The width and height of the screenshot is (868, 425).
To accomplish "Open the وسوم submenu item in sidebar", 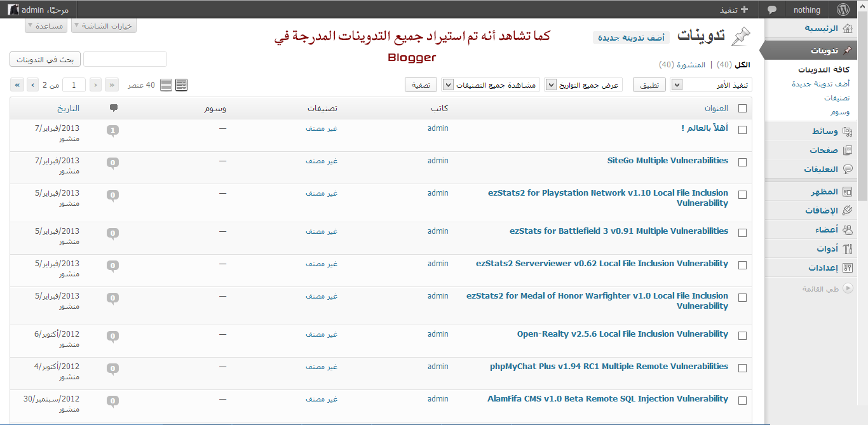I will pos(839,112).
